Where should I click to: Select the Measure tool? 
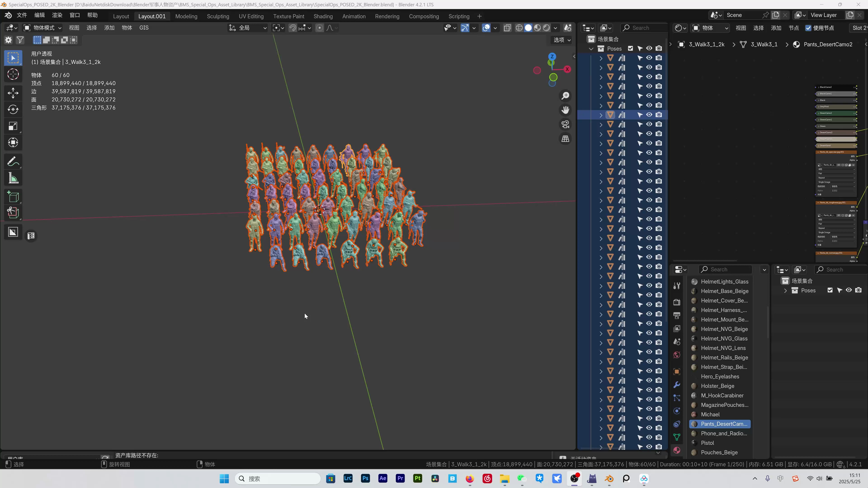(x=13, y=178)
